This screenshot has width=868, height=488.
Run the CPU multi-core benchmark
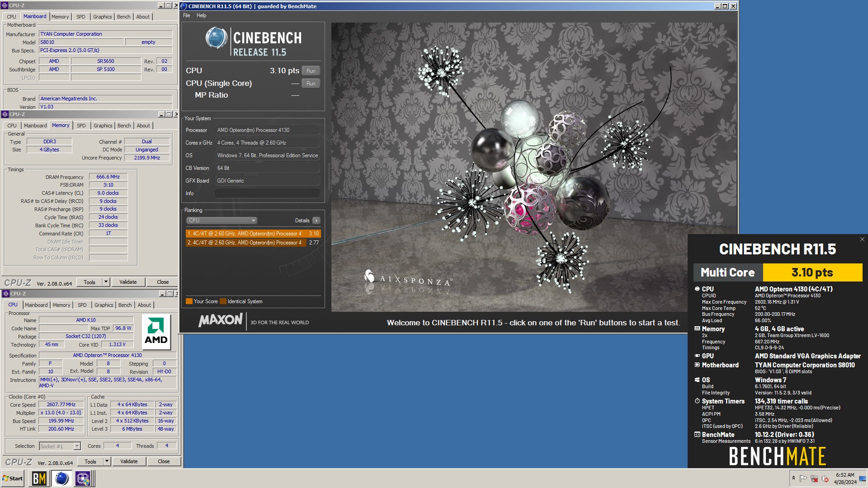click(311, 71)
